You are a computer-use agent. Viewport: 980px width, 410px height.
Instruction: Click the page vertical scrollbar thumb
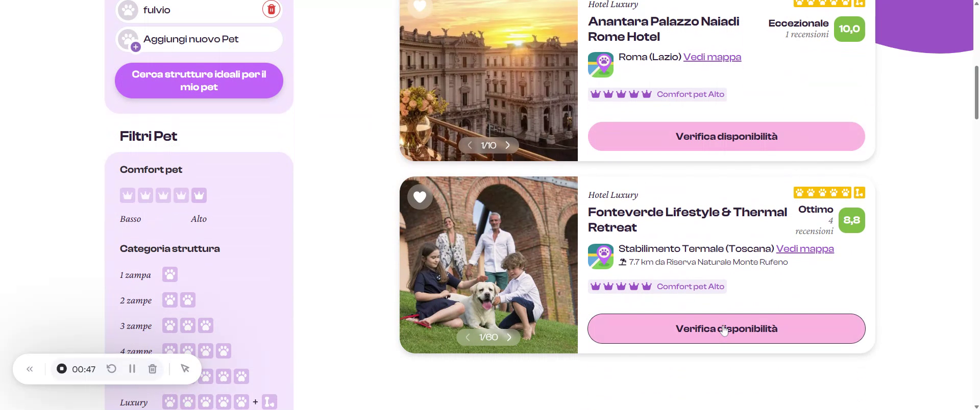[976, 92]
